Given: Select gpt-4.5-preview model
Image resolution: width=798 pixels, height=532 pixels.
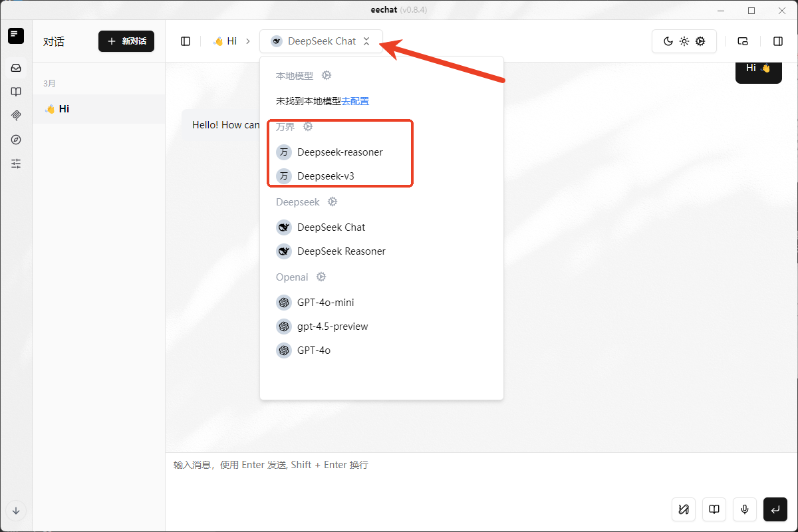Looking at the screenshot, I should point(381,327).
